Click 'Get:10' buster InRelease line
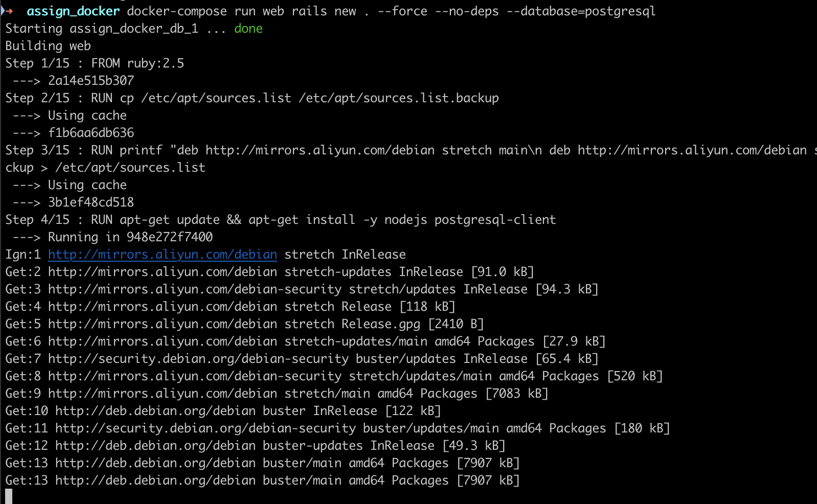This screenshot has width=817, height=504. [223, 411]
